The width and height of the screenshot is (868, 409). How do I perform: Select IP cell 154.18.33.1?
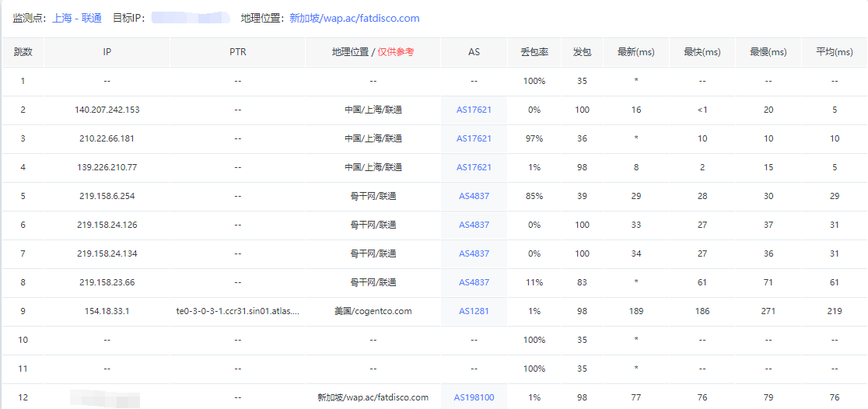(x=107, y=311)
